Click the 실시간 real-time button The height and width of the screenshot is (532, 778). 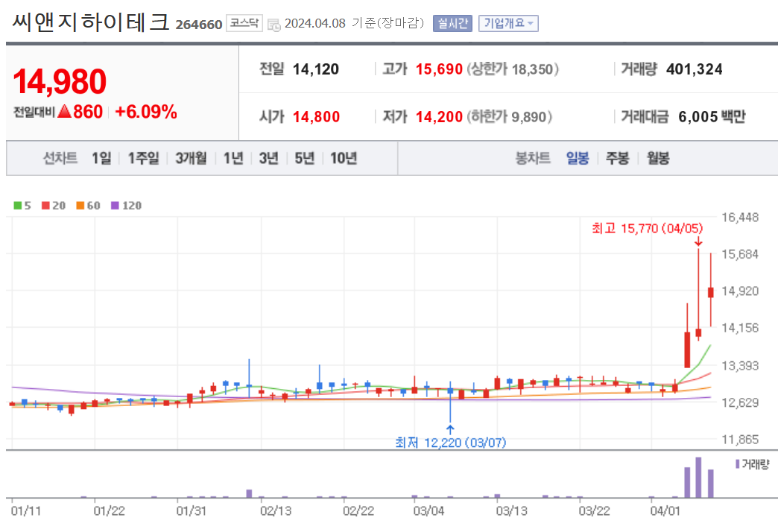pos(452,23)
